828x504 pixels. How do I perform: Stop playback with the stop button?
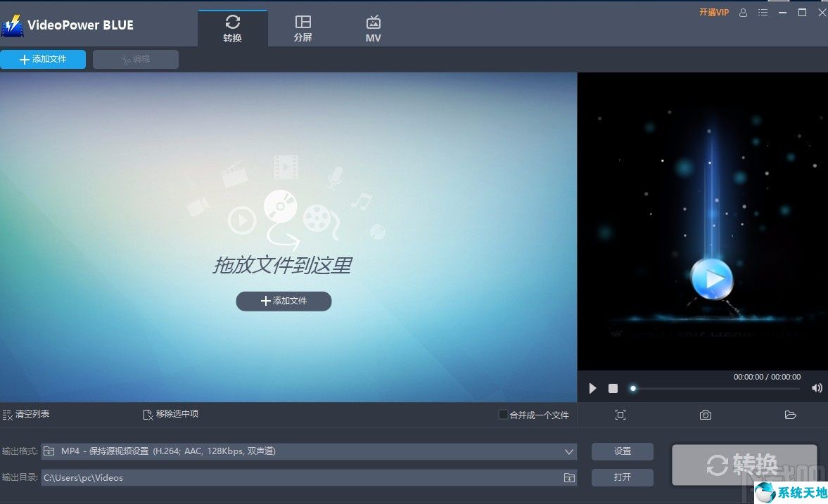(612, 387)
